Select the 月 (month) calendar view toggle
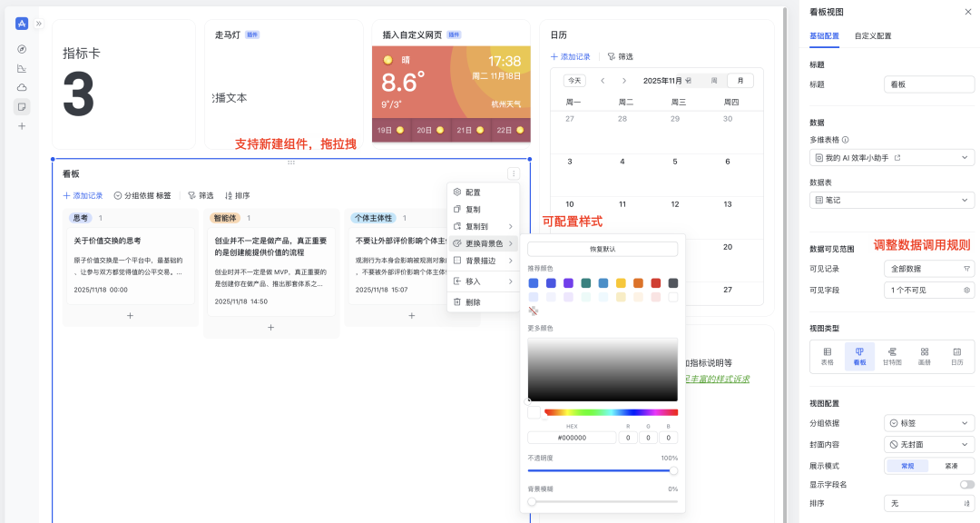980x523 pixels. [x=740, y=80]
